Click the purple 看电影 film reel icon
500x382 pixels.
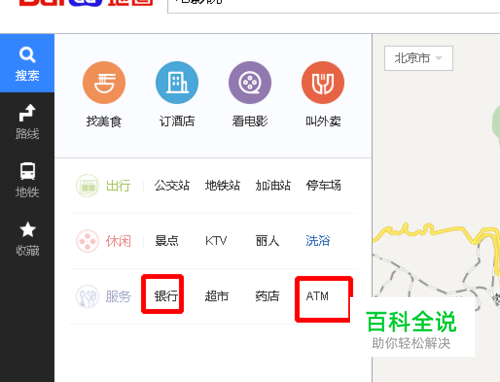[x=250, y=82]
